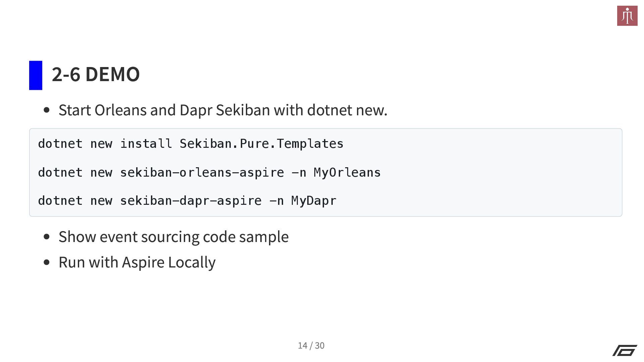Image resolution: width=644 pixels, height=362 pixels.
Task: Click the sekiban-dapr-aspire command line
Action: [187, 201]
